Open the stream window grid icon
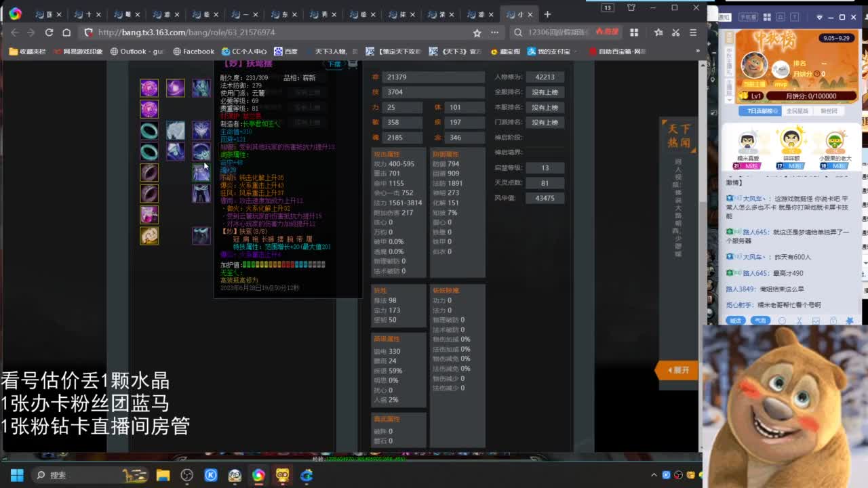The width and height of the screenshot is (868, 488). click(x=766, y=17)
